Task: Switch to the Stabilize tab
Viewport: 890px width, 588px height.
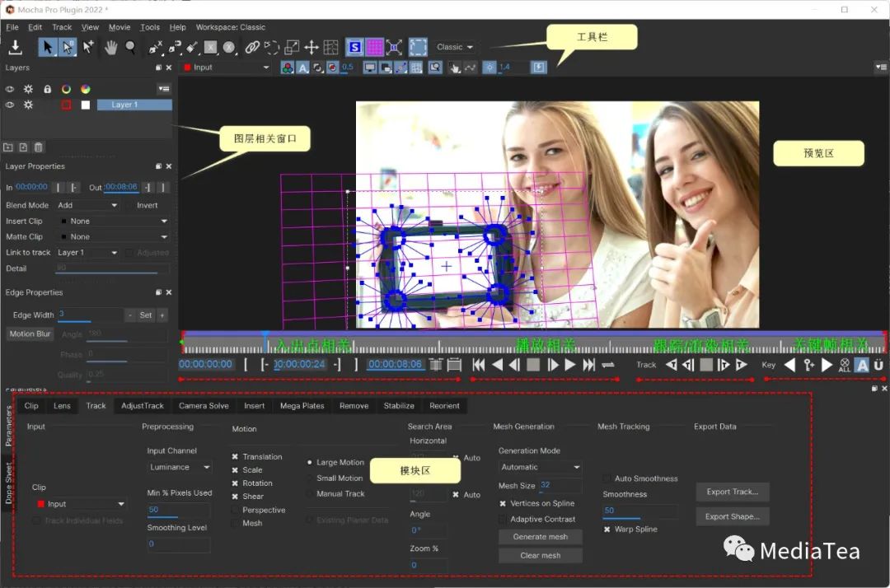Action: tap(399, 406)
